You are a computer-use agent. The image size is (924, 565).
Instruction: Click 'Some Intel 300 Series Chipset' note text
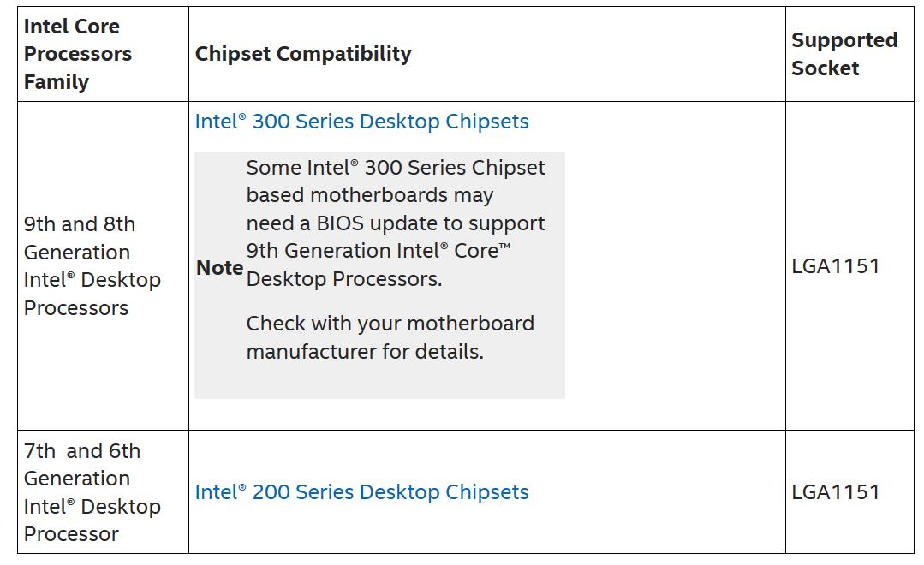395,167
